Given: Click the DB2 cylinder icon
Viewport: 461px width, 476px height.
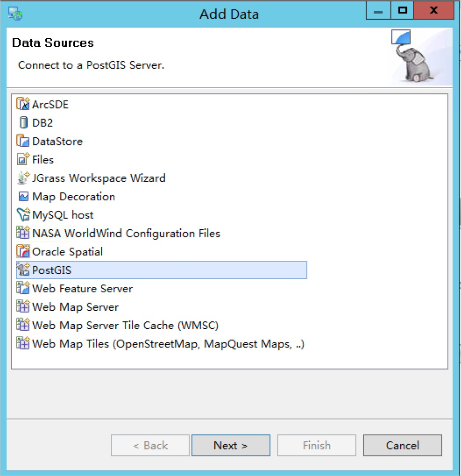Looking at the screenshot, I should [x=23, y=122].
